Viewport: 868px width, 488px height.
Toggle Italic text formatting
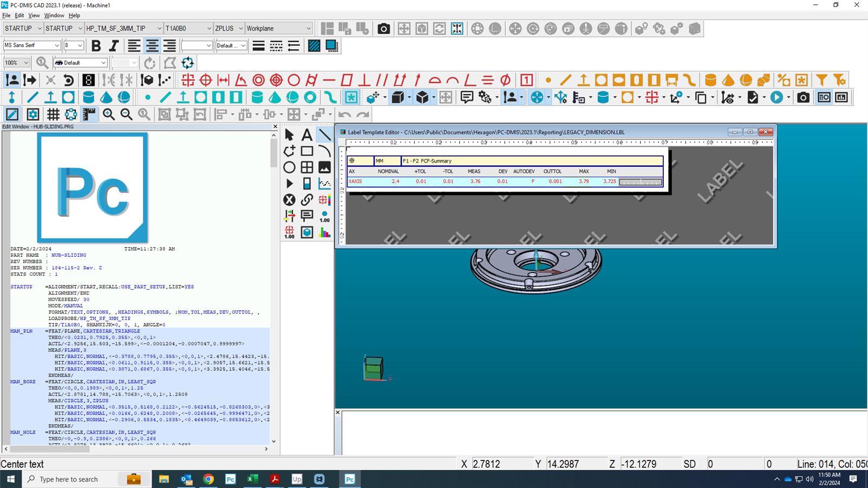point(114,46)
